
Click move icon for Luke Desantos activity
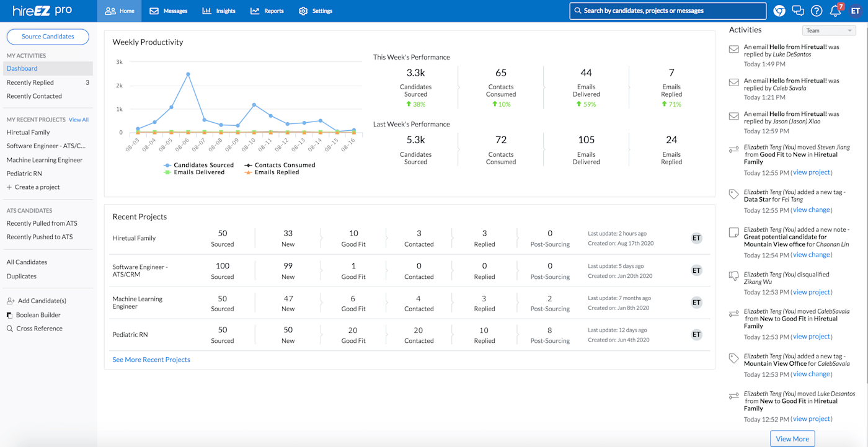[x=734, y=395]
